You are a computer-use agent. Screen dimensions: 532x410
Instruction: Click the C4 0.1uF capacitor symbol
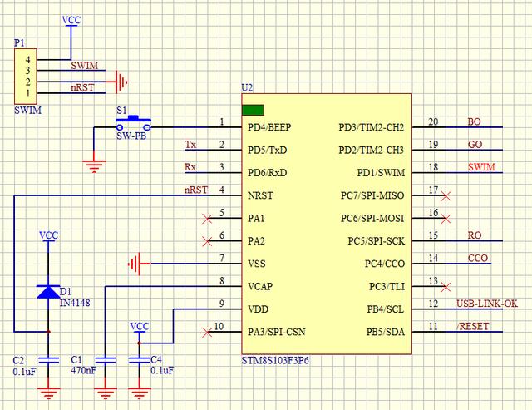[x=139, y=359]
